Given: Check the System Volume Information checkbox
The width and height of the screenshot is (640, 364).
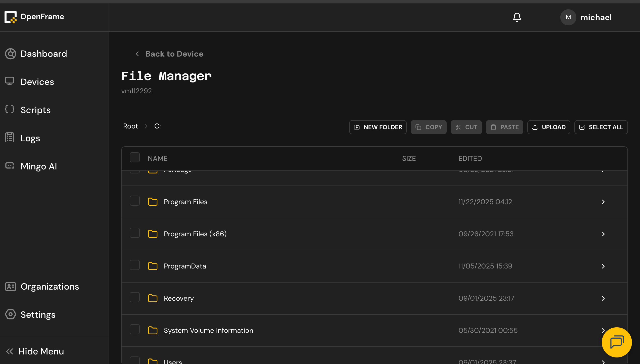Looking at the screenshot, I should click(x=135, y=329).
